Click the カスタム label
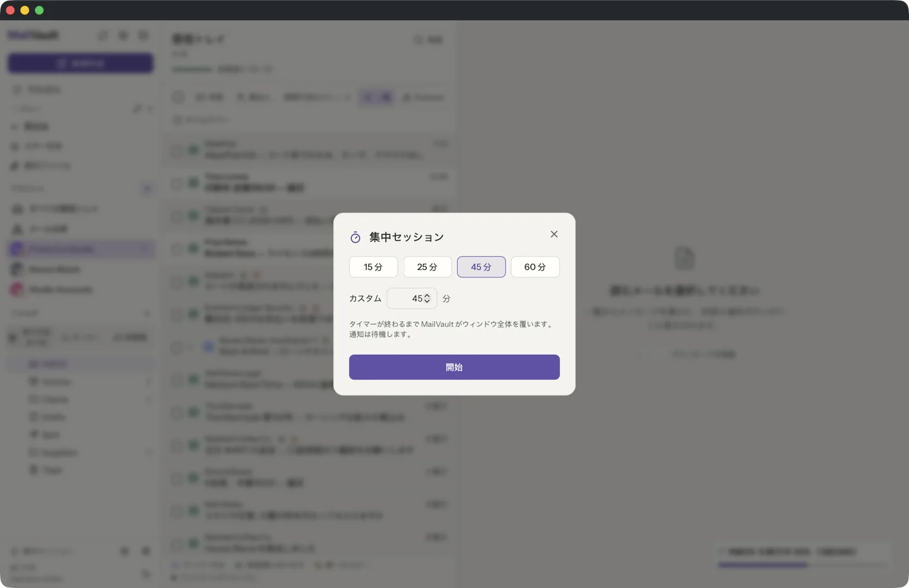The width and height of the screenshot is (909, 588). 365,298
